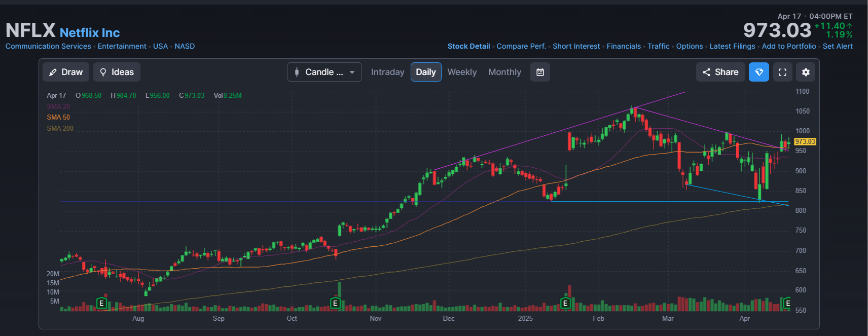Image resolution: width=868 pixels, height=336 pixels.
Task: Open the Ideas lightbulb button
Action: coord(117,72)
